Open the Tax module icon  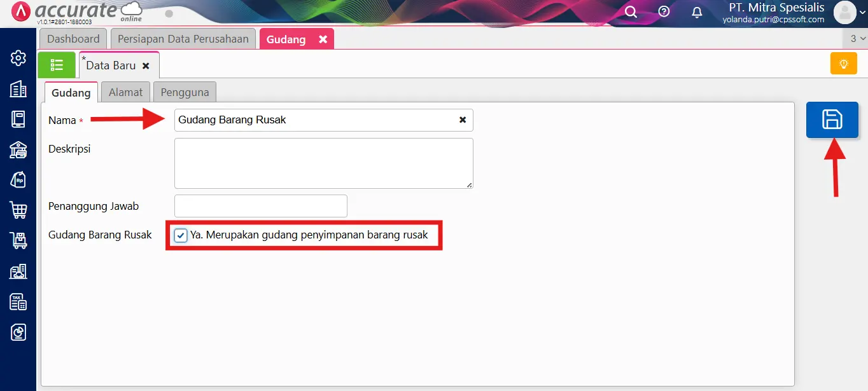[18, 302]
